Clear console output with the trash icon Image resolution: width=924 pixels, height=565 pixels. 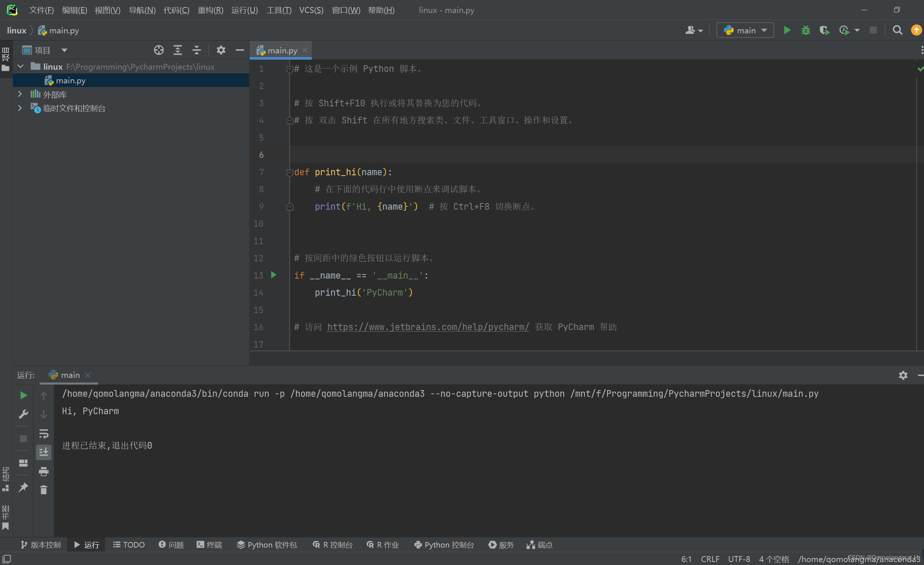click(x=44, y=489)
